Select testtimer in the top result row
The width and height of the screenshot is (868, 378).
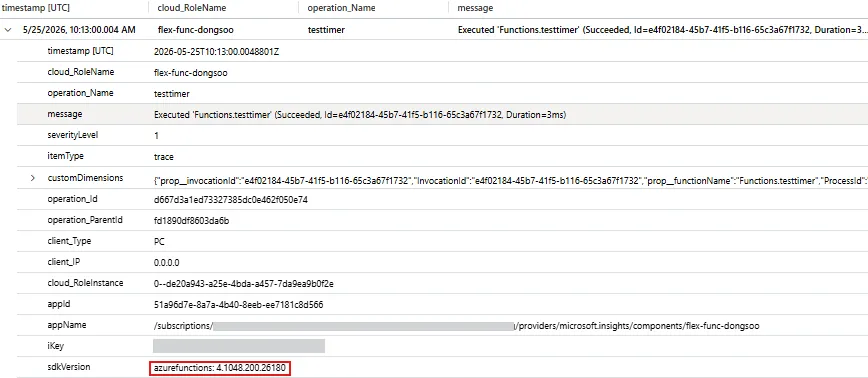(326, 30)
